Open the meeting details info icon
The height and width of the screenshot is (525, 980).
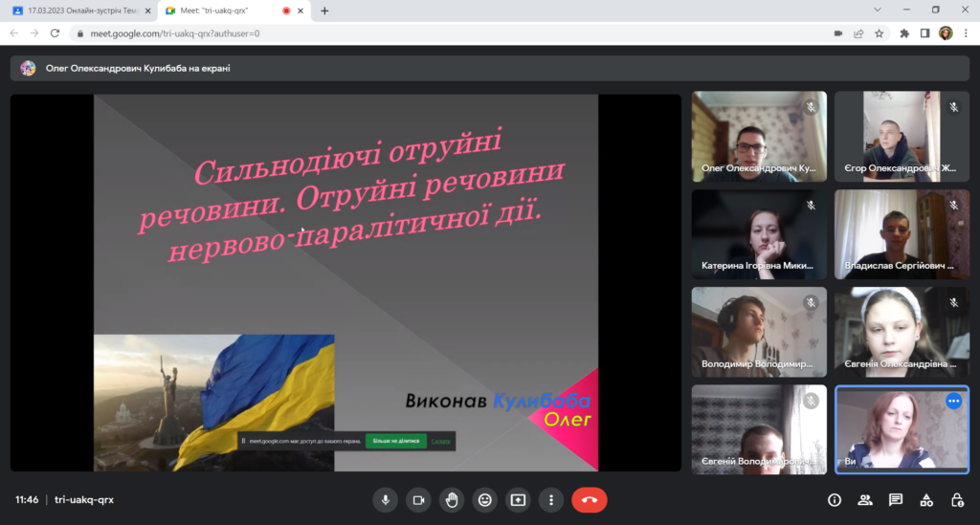pyautogui.click(x=834, y=499)
